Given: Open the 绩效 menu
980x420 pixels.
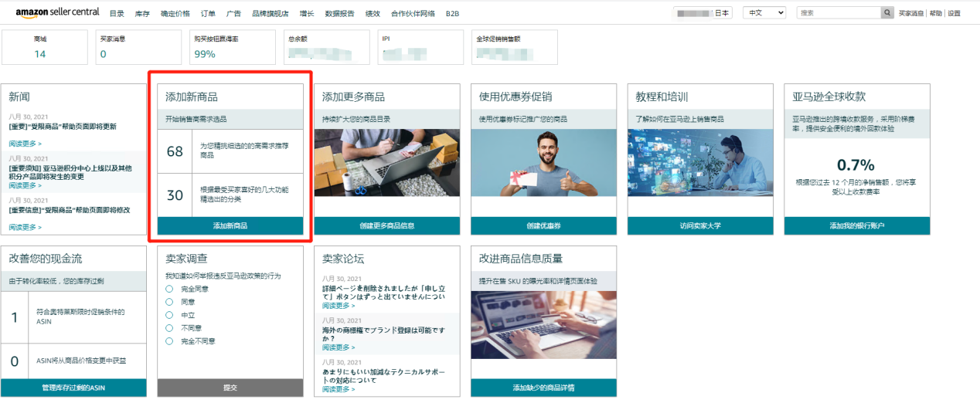Looking at the screenshot, I should (373, 14).
